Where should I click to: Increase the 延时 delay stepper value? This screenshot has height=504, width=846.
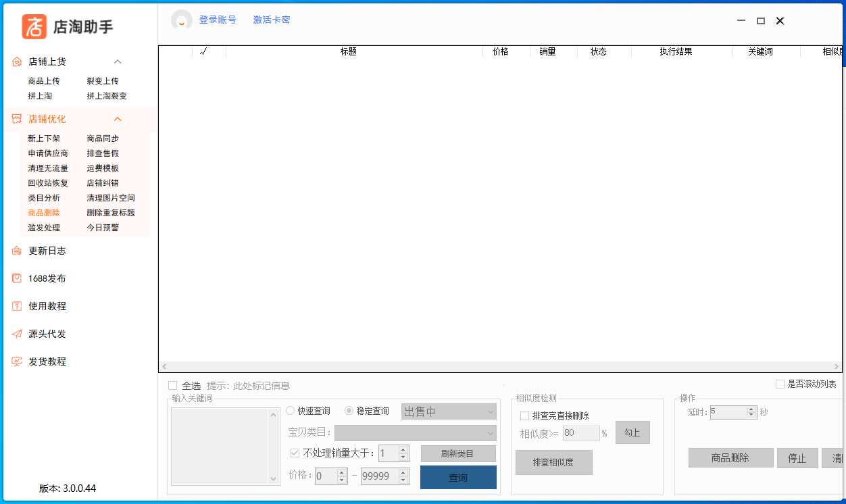click(751, 408)
